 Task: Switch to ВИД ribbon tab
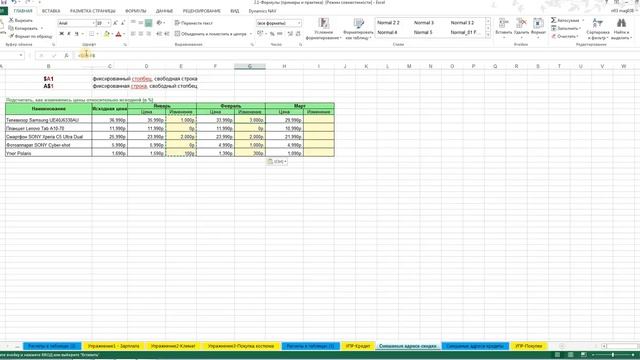coord(235,11)
